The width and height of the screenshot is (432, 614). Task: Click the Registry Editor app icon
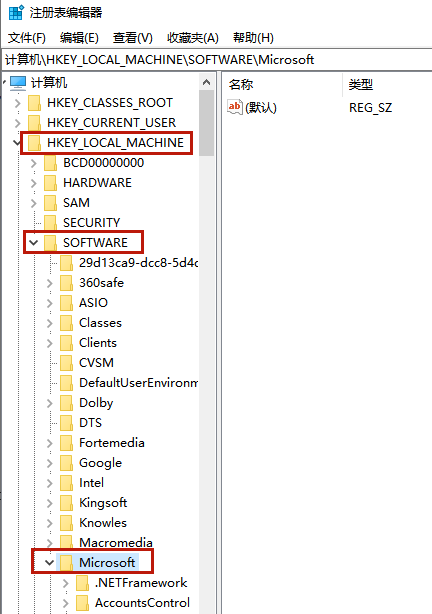pos(16,13)
